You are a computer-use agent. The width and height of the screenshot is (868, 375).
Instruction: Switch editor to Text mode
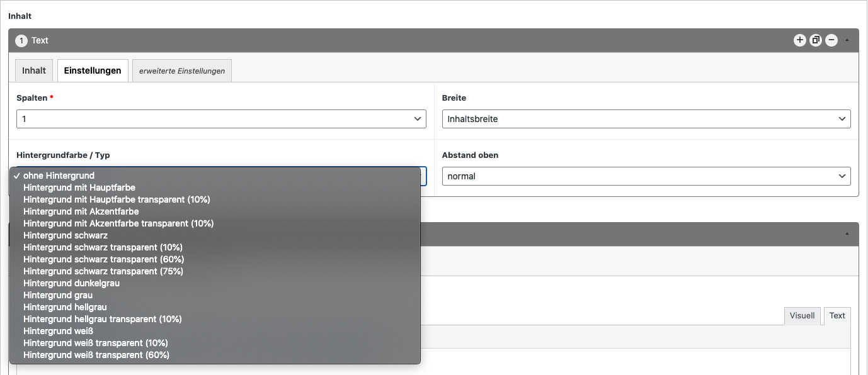(837, 316)
